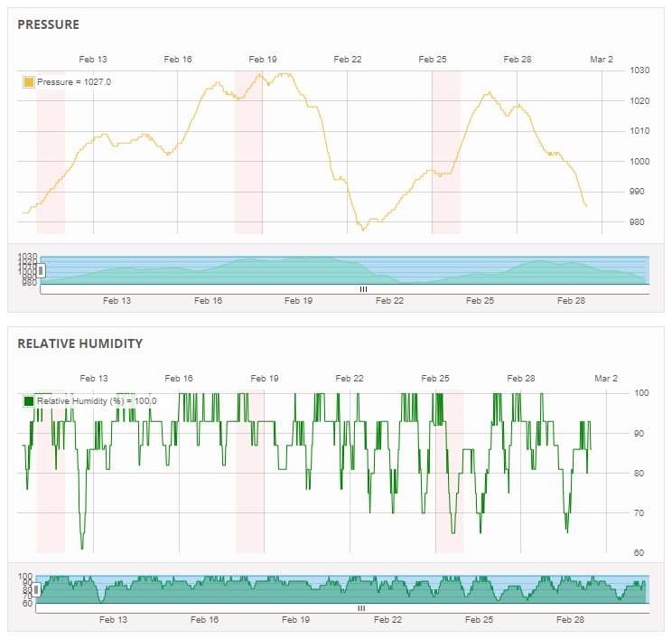Click the Mar 2 label atop Humidity chart
The height and width of the screenshot is (639, 672).
[605, 379]
